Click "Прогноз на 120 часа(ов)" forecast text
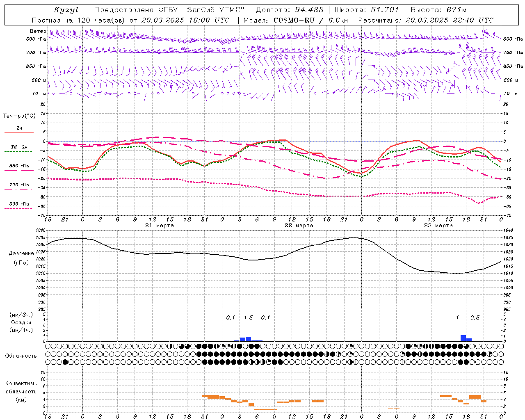Screen dimensions: 525x420 [78, 20]
